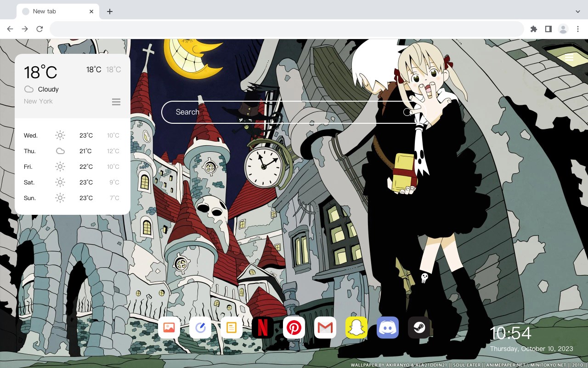Go back with the back arrow
Screen dimensions: 588x368
(10, 29)
